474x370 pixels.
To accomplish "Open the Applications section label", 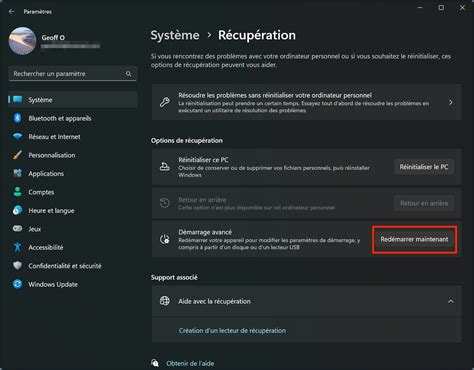I will click(46, 174).
